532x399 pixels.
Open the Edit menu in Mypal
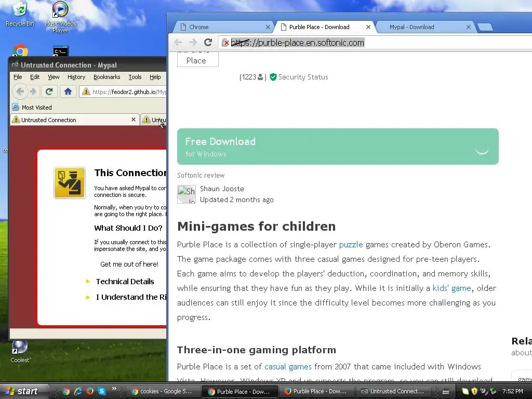(x=35, y=77)
